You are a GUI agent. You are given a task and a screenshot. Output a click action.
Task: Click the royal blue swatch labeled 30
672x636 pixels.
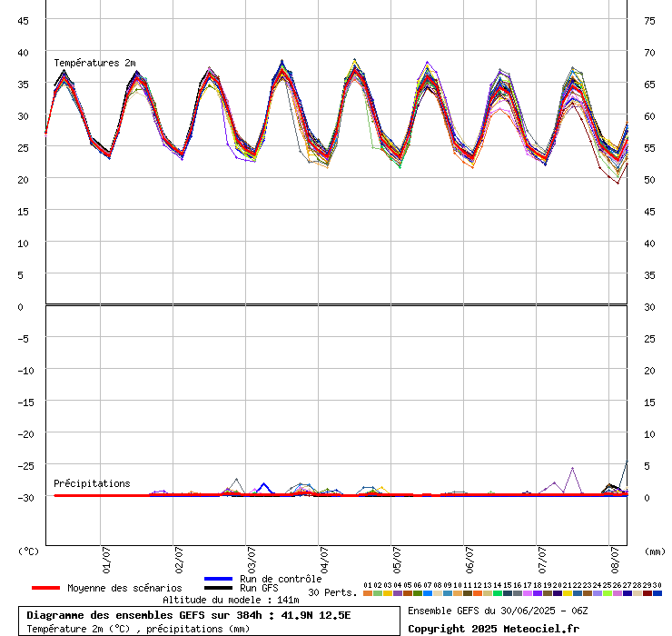657,593
